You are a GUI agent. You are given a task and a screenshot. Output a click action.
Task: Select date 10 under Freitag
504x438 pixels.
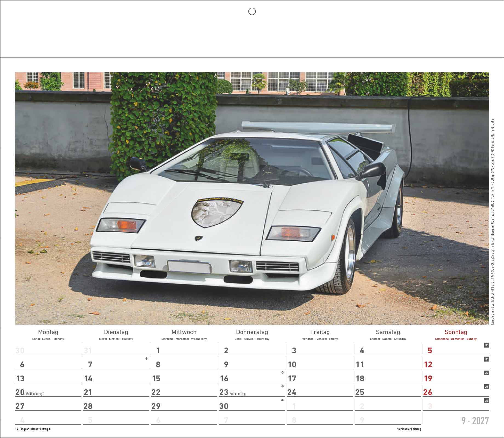[292, 365]
